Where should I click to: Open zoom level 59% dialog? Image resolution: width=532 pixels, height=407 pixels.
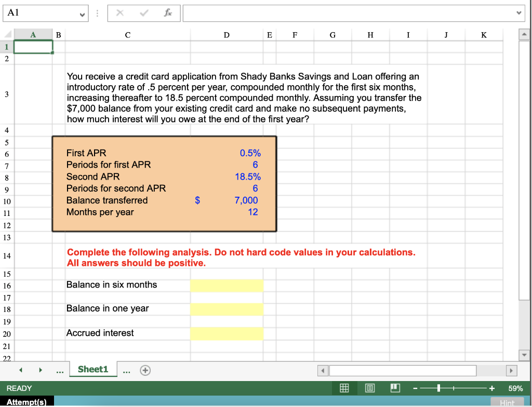[x=515, y=388]
